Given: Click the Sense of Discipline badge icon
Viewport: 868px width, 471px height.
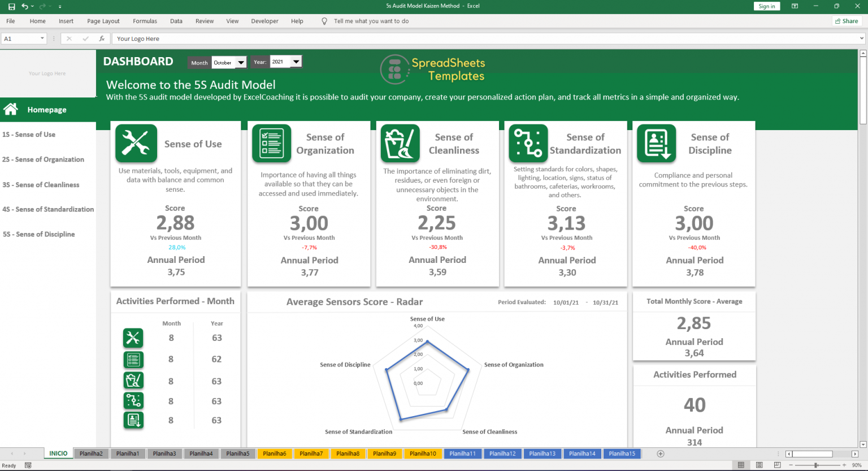Looking at the screenshot, I should coord(656,143).
